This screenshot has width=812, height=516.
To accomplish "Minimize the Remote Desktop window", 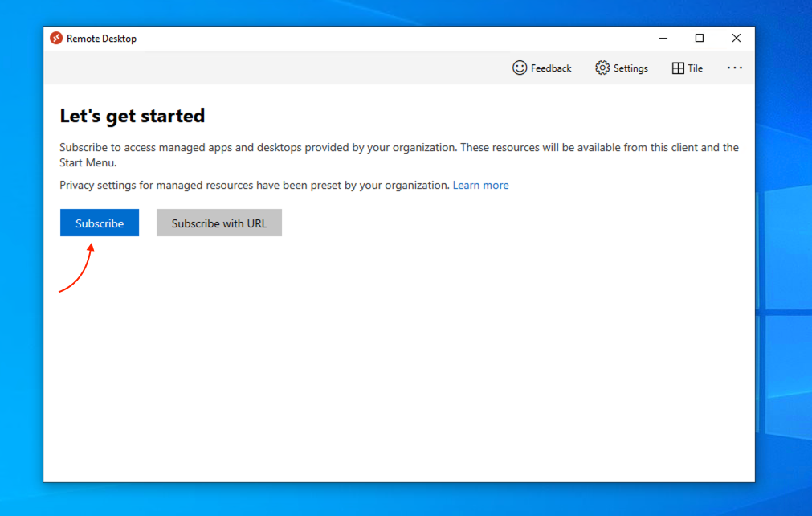I will click(663, 39).
